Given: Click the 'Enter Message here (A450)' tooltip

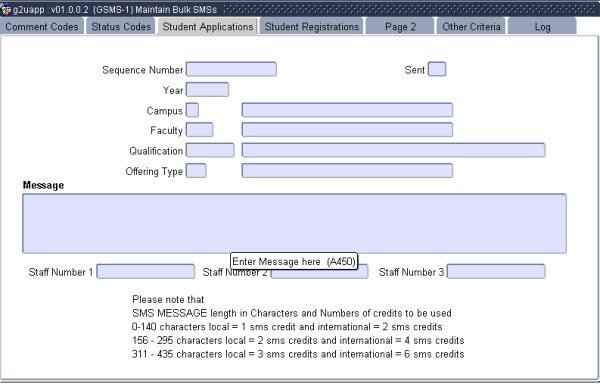Looking at the screenshot, I should pos(294,262).
